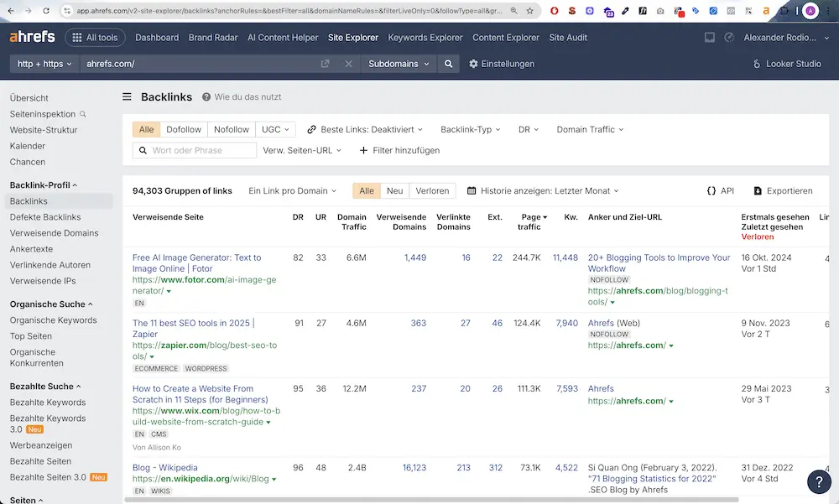This screenshot has width=839, height=504.
Task: Open the All tools grid menu
Action: (95, 38)
